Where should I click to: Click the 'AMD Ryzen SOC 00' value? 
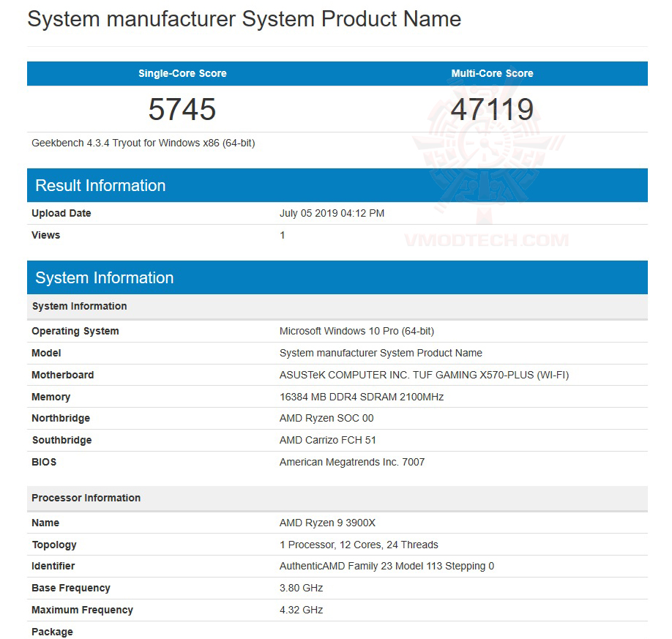point(326,418)
